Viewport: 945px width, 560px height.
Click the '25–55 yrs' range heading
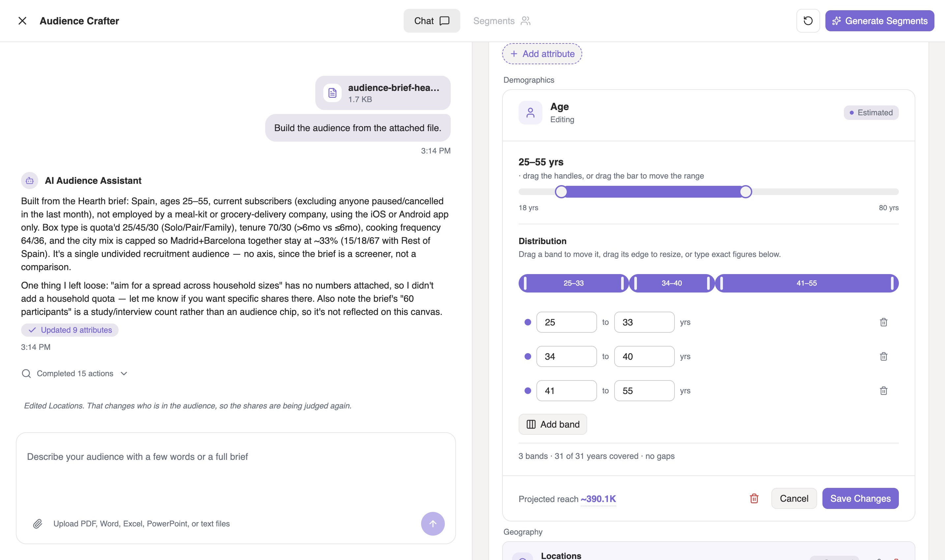click(541, 162)
